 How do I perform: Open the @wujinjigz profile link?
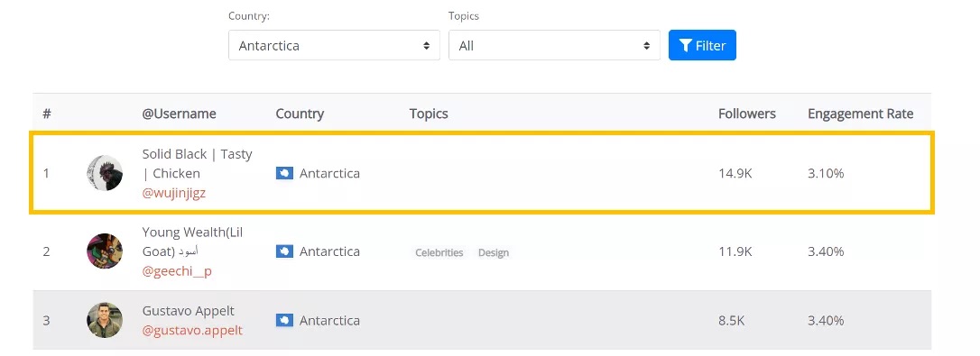[174, 193]
